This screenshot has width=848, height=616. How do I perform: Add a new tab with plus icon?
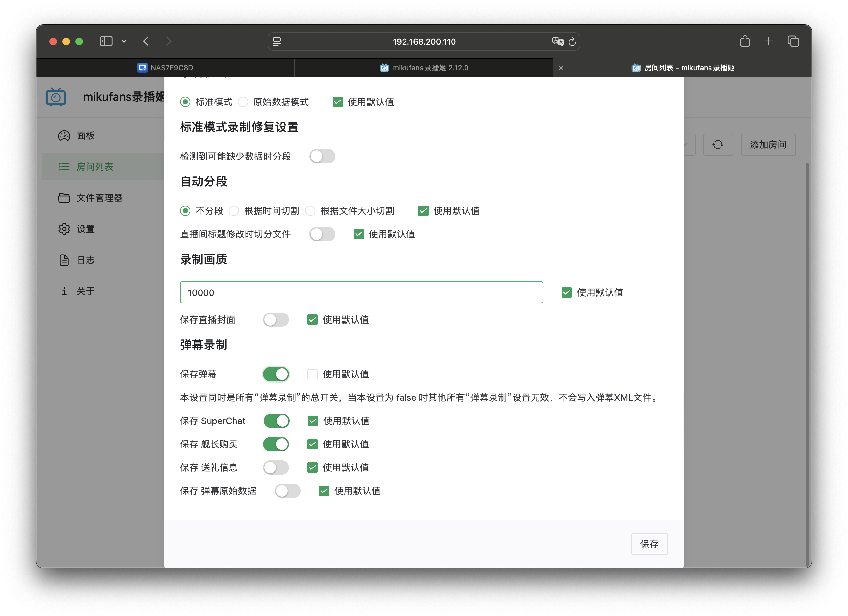769,41
